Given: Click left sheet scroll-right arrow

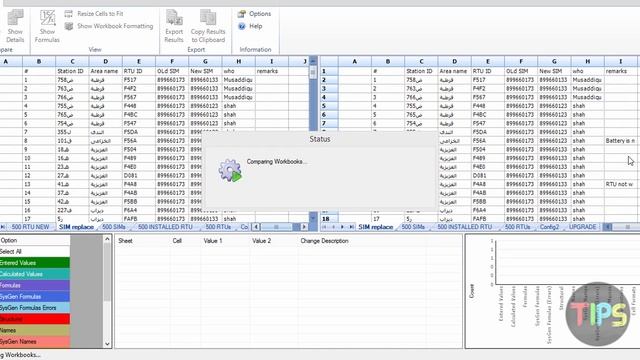Looking at the screenshot, I should (304, 227).
